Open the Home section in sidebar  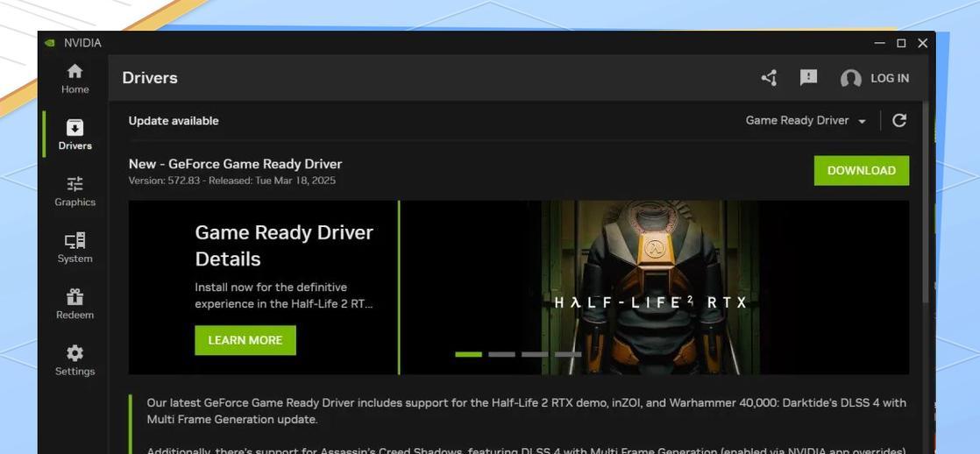75,79
